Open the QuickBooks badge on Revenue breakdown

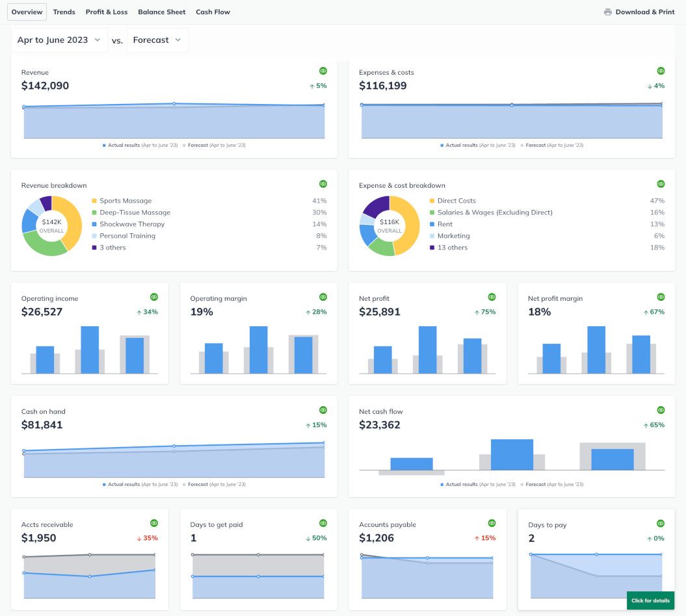pos(323,184)
